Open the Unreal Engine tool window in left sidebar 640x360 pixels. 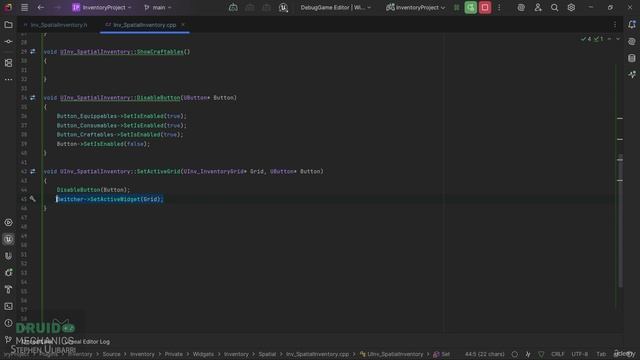click(x=8, y=239)
